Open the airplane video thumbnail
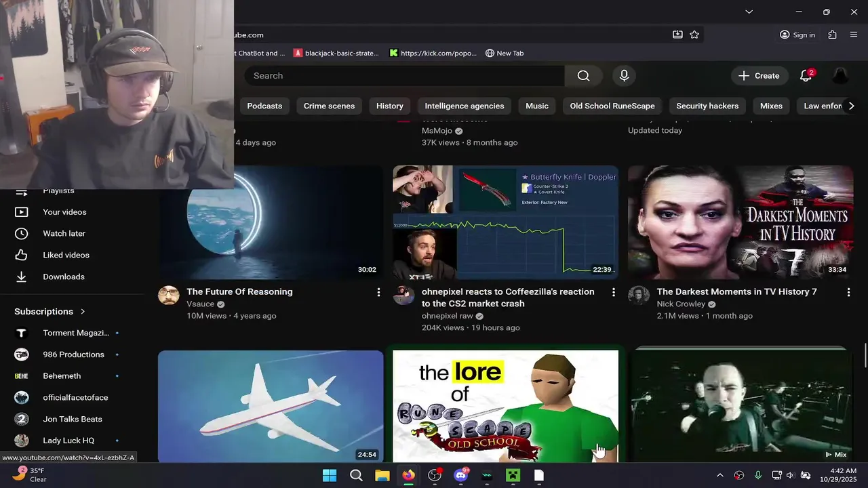The width and height of the screenshot is (868, 488). tap(271, 406)
